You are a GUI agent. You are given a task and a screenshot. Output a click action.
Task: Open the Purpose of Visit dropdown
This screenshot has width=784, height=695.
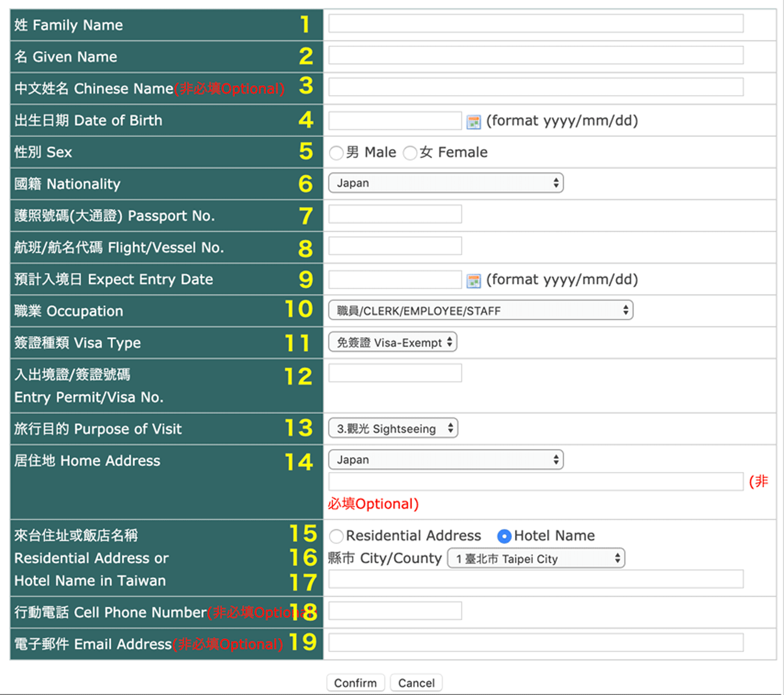click(x=393, y=428)
